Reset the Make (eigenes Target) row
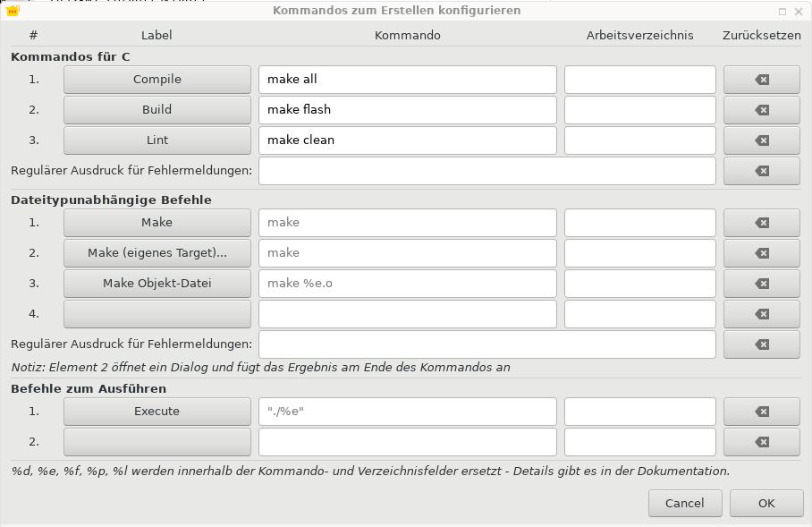 (761, 253)
